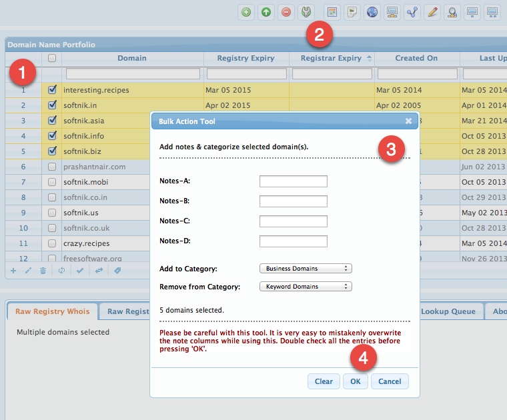Image resolution: width=507 pixels, height=420 pixels.
Task: Switch to Raw Registry Whois tab
Action: [53, 311]
